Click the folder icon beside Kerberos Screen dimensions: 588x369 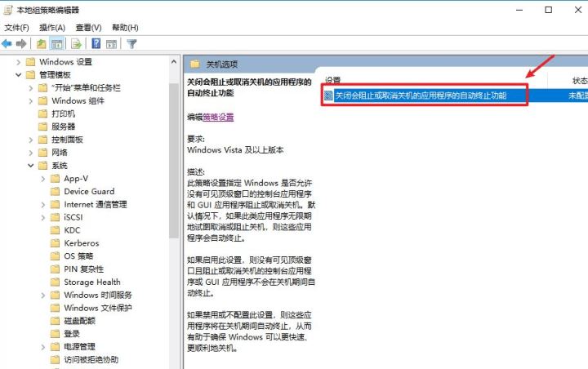click(x=56, y=243)
